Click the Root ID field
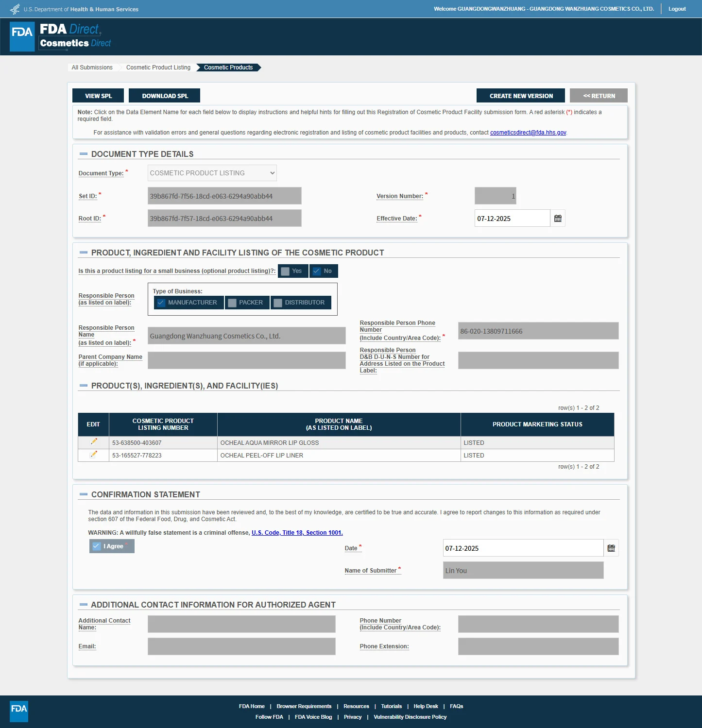Viewport: 702px width, 728px height. tap(224, 218)
